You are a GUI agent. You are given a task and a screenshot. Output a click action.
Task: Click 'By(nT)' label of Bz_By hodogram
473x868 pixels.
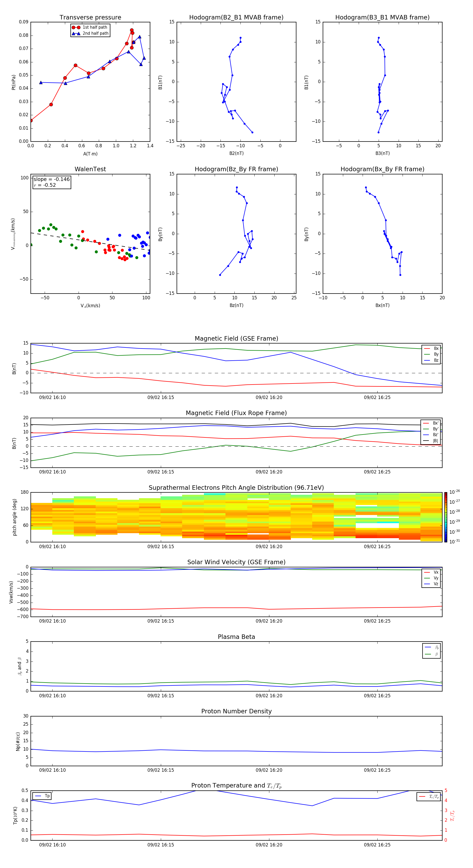pyautogui.click(x=160, y=234)
